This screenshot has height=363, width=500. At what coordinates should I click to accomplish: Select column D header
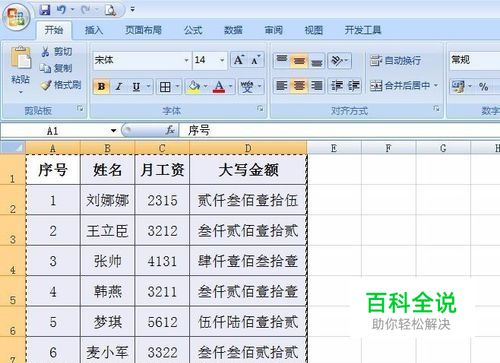point(248,148)
